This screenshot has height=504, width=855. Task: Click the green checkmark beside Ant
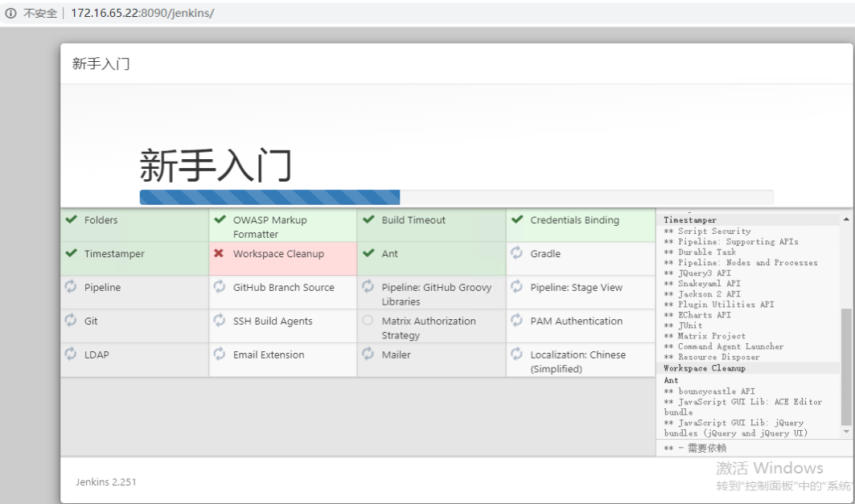pos(368,253)
